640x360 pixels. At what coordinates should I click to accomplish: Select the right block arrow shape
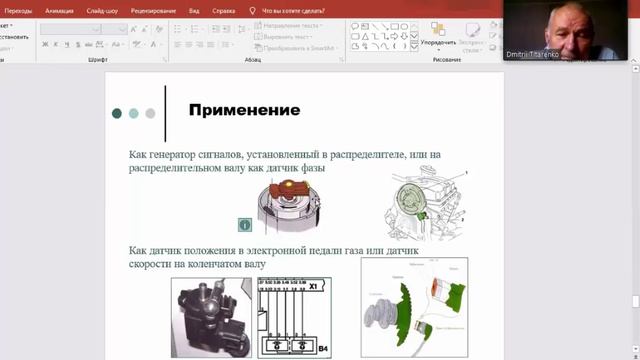(x=394, y=36)
